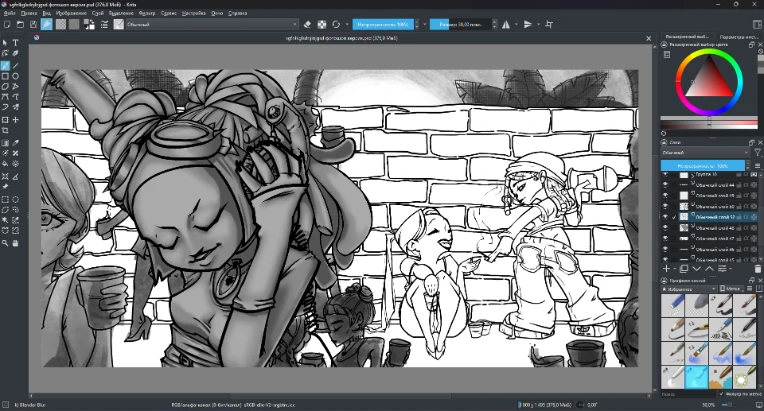Click the Save document icon
Image resolution: width=764 pixels, height=411 pixels.
33,24
